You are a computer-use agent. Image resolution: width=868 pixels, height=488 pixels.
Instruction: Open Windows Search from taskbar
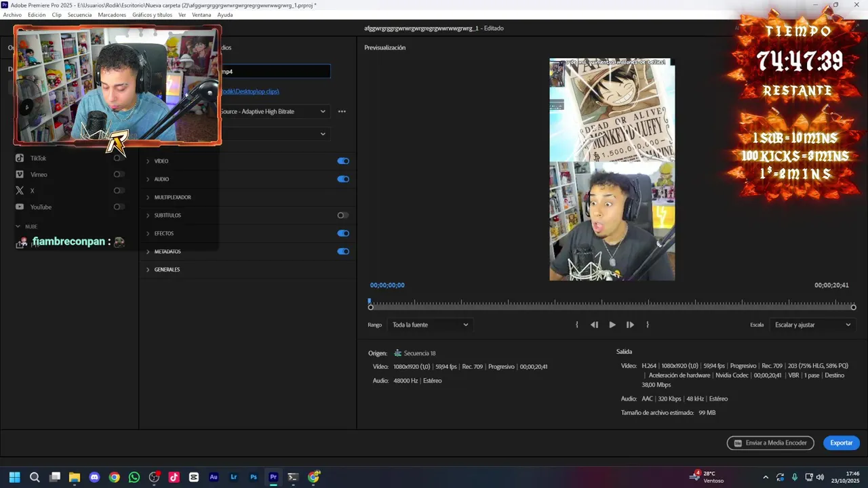35,477
